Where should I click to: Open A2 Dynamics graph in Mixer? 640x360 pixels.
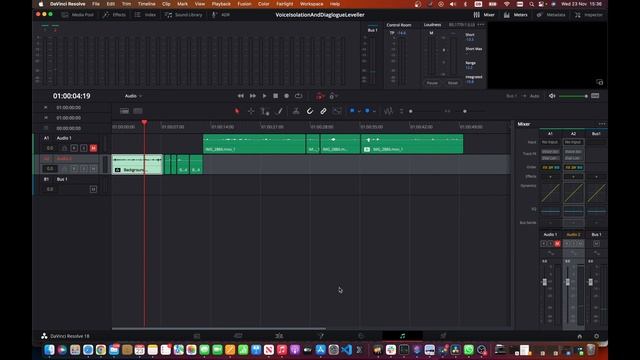pyautogui.click(x=573, y=193)
